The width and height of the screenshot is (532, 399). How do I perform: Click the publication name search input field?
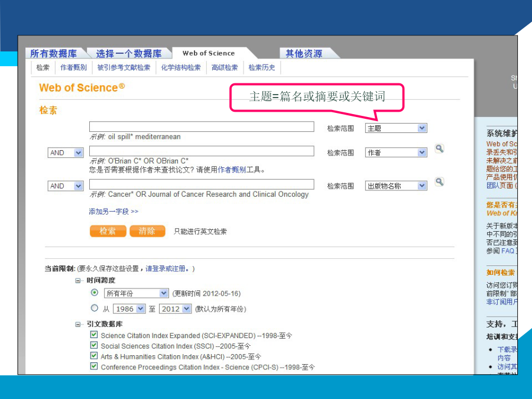click(202, 184)
